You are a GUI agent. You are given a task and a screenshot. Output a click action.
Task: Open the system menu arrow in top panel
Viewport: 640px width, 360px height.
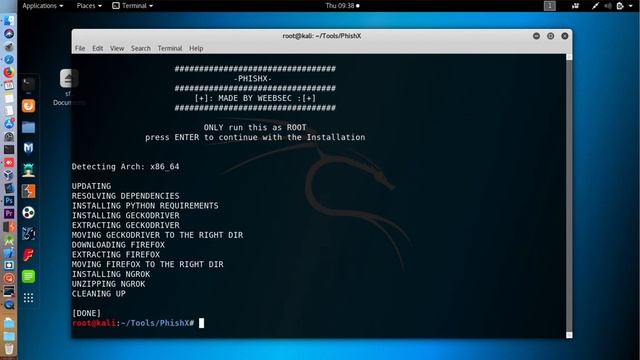(631, 6)
